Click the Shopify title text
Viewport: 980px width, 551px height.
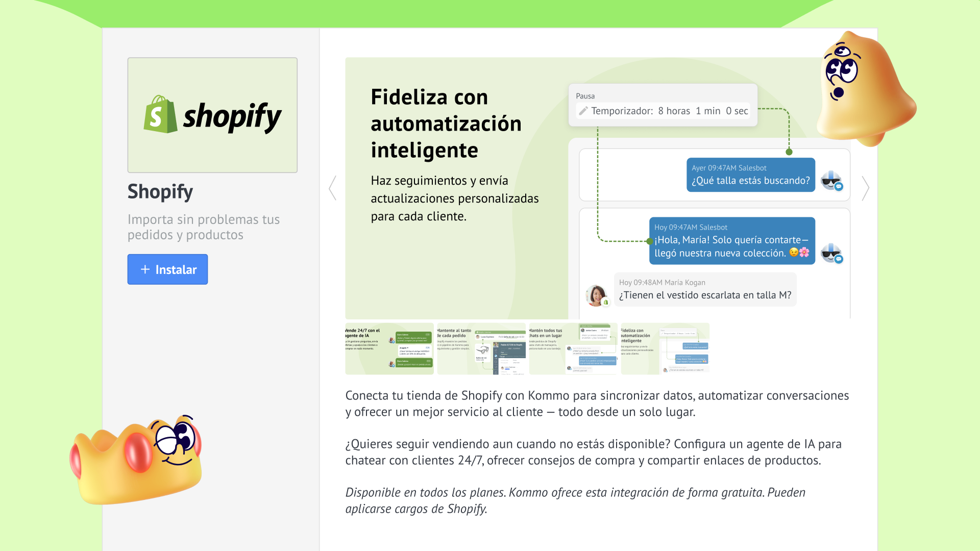[x=160, y=192]
